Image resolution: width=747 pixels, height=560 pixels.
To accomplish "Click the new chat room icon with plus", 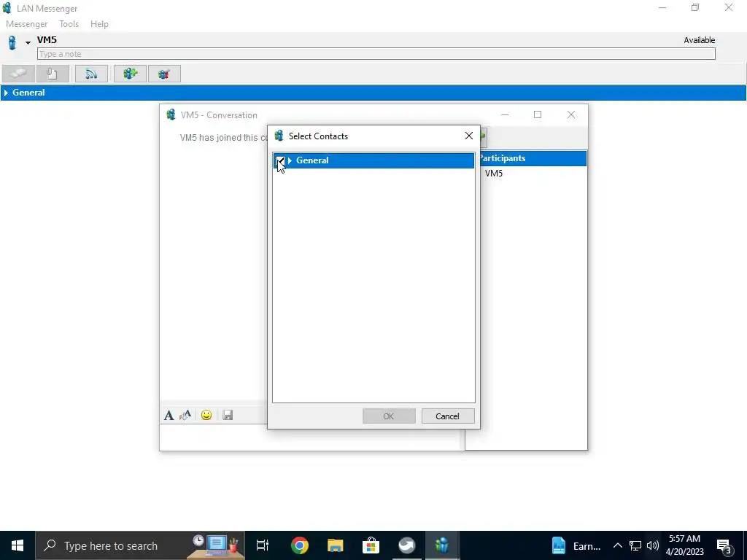I will point(130,74).
